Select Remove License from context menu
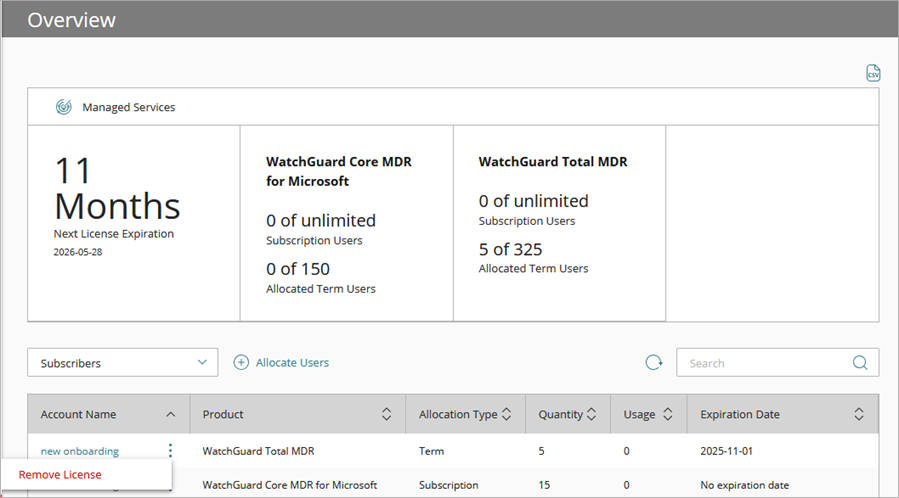The image size is (899, 498). pyautogui.click(x=60, y=475)
